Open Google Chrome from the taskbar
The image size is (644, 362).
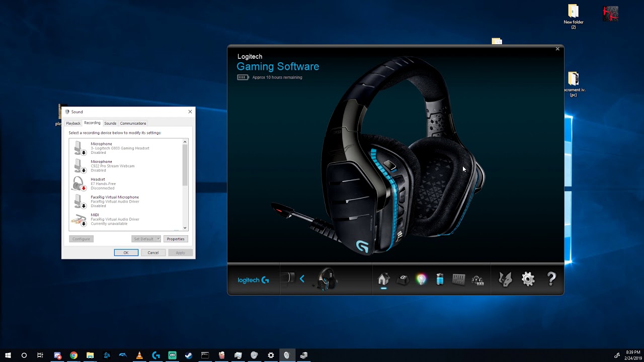73,355
